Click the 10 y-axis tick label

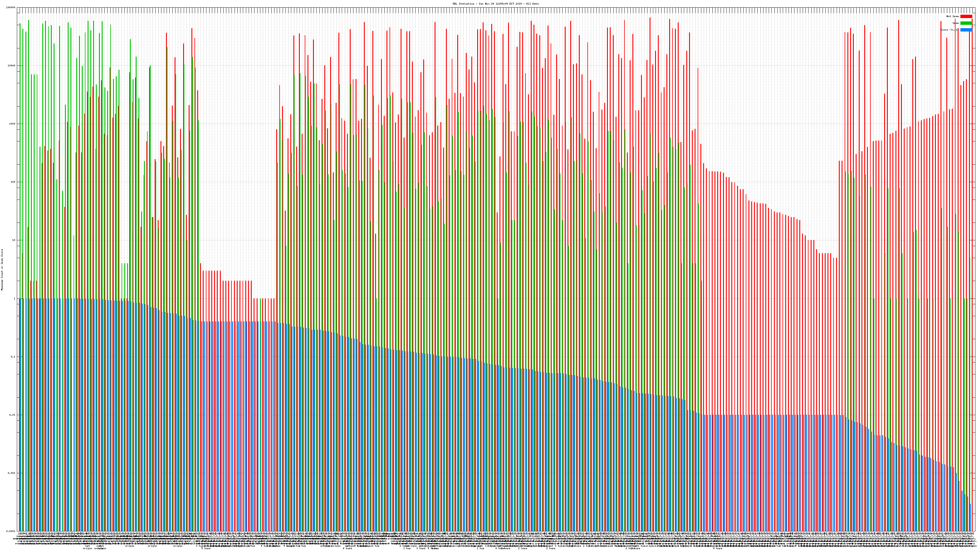click(x=14, y=240)
